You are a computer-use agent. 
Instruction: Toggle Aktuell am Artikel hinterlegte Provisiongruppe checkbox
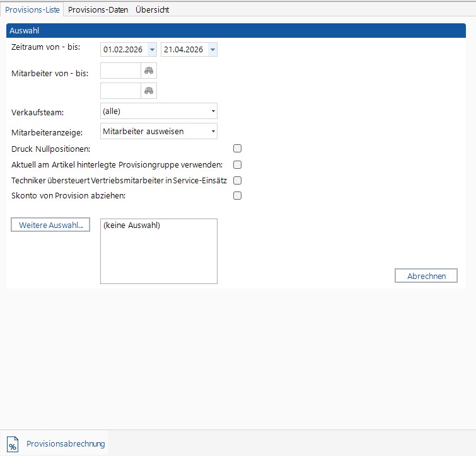tap(238, 164)
